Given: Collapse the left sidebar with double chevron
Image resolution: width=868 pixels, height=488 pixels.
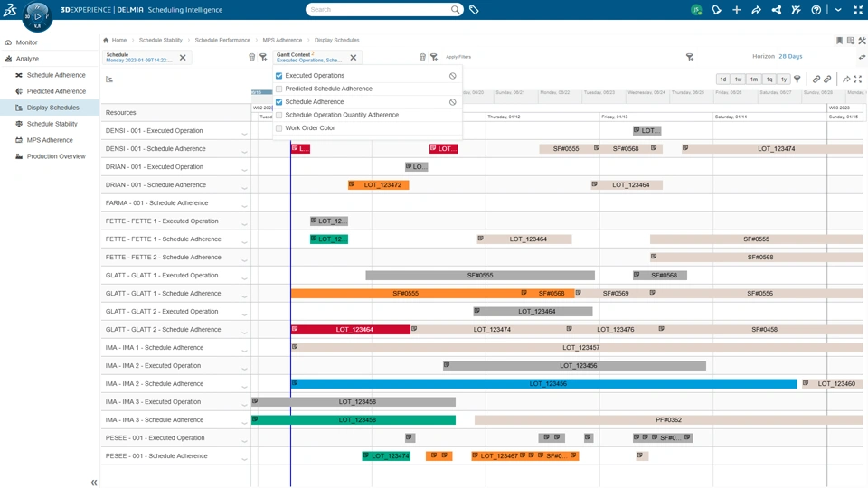Looking at the screenshot, I should coord(93,483).
